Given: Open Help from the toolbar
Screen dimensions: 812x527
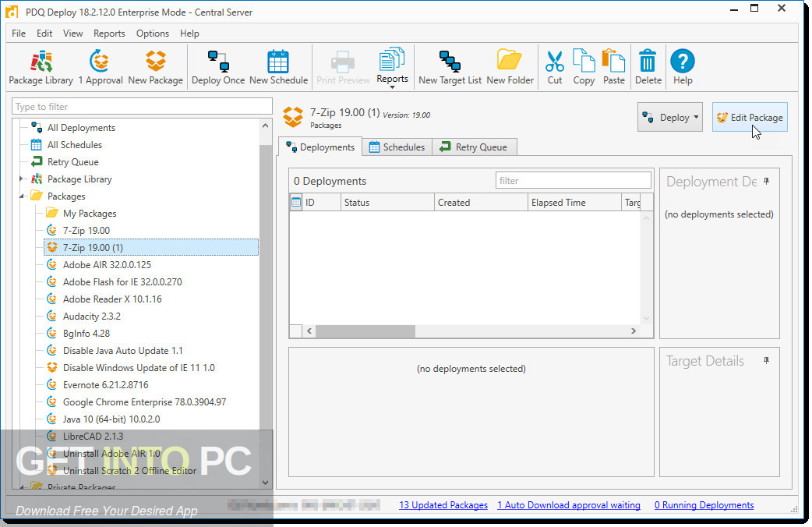Looking at the screenshot, I should point(683,68).
